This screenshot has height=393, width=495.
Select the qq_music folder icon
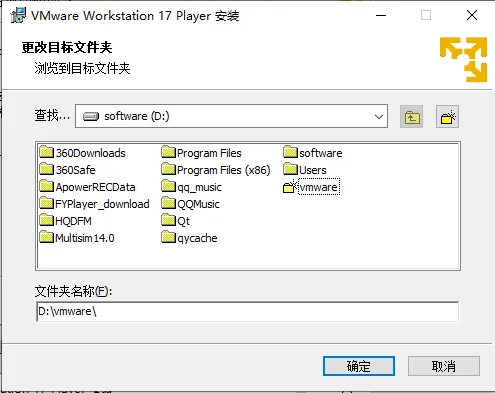pos(168,186)
